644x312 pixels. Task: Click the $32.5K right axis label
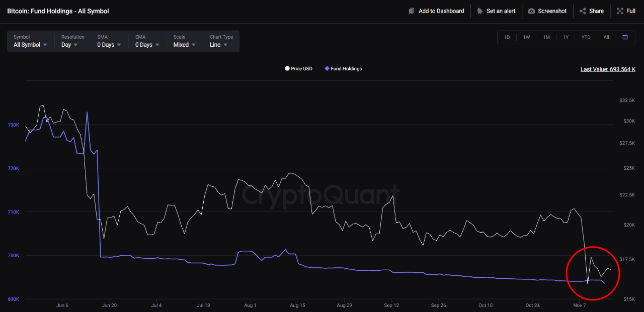tap(627, 100)
